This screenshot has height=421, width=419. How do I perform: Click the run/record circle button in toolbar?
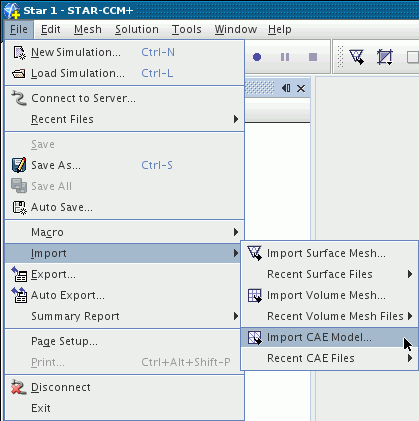[257, 57]
